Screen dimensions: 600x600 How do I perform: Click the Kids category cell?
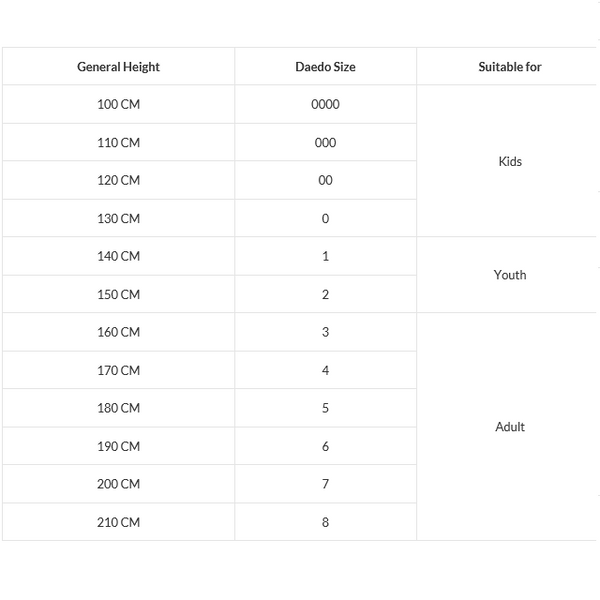tap(509, 161)
